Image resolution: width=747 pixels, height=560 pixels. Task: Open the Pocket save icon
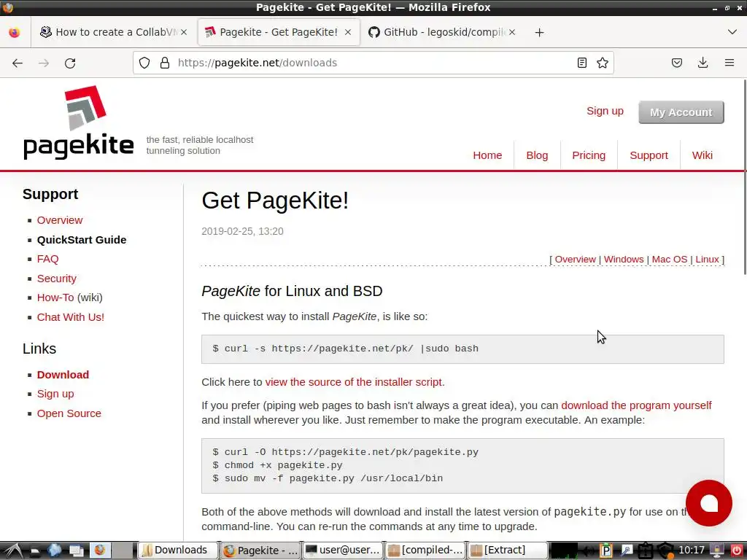point(677,63)
